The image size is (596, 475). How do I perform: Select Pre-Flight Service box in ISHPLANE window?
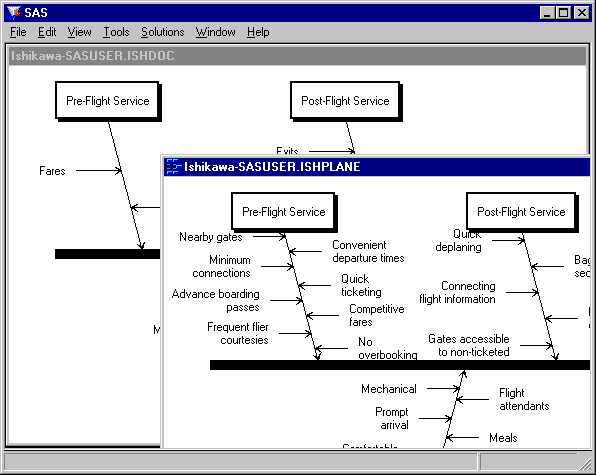284,211
